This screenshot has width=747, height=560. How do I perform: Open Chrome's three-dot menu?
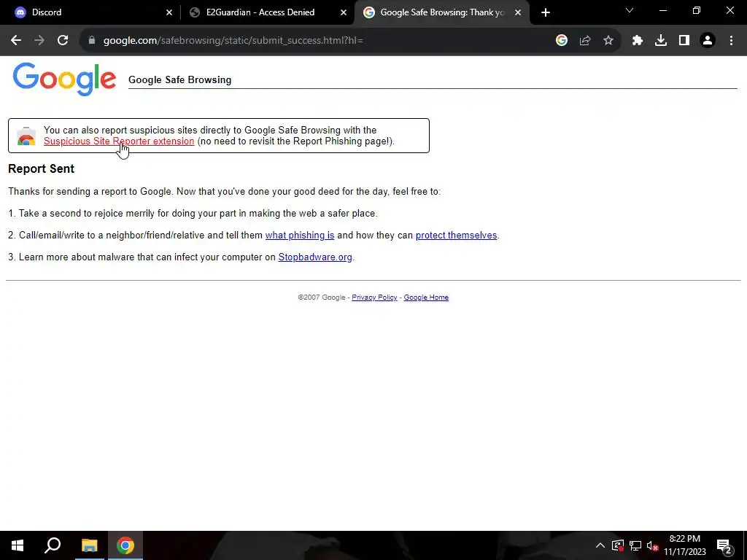pyautogui.click(x=731, y=41)
